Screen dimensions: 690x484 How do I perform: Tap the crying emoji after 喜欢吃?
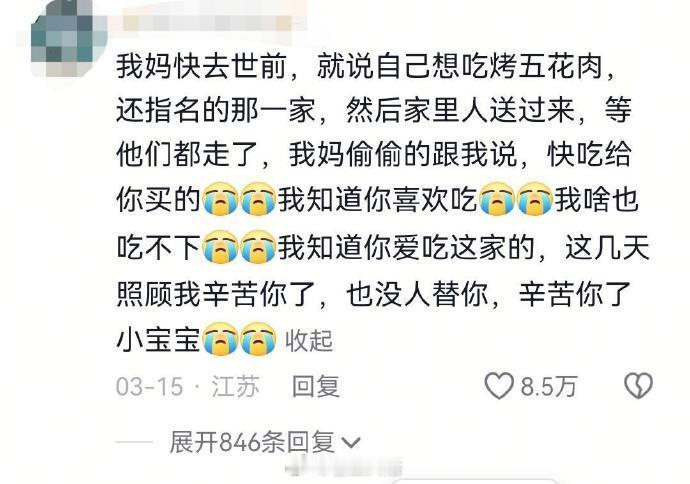click(x=497, y=198)
